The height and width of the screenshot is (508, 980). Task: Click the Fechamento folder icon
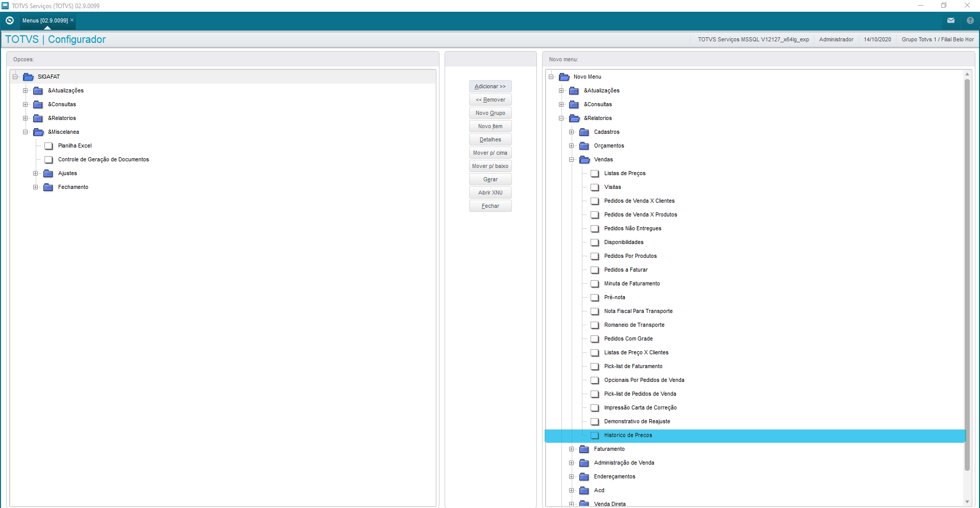coord(48,187)
